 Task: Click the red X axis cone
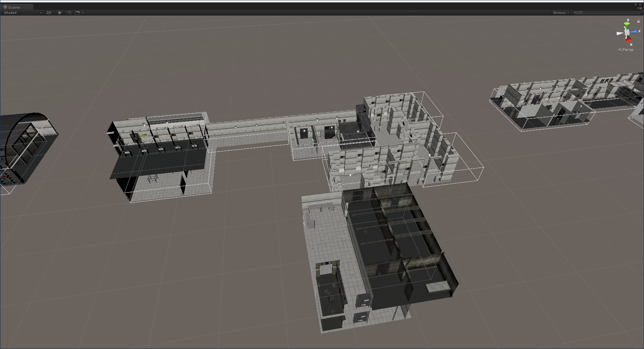(x=628, y=39)
